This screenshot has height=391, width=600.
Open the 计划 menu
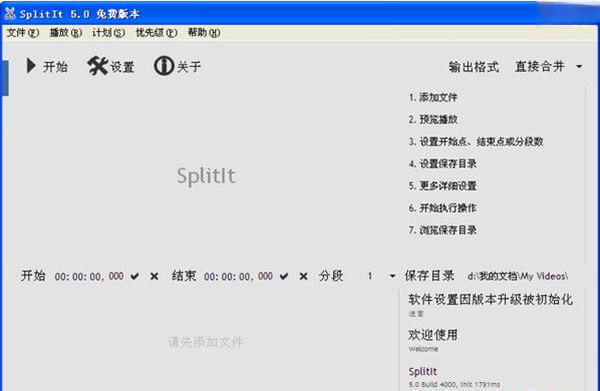(x=109, y=33)
